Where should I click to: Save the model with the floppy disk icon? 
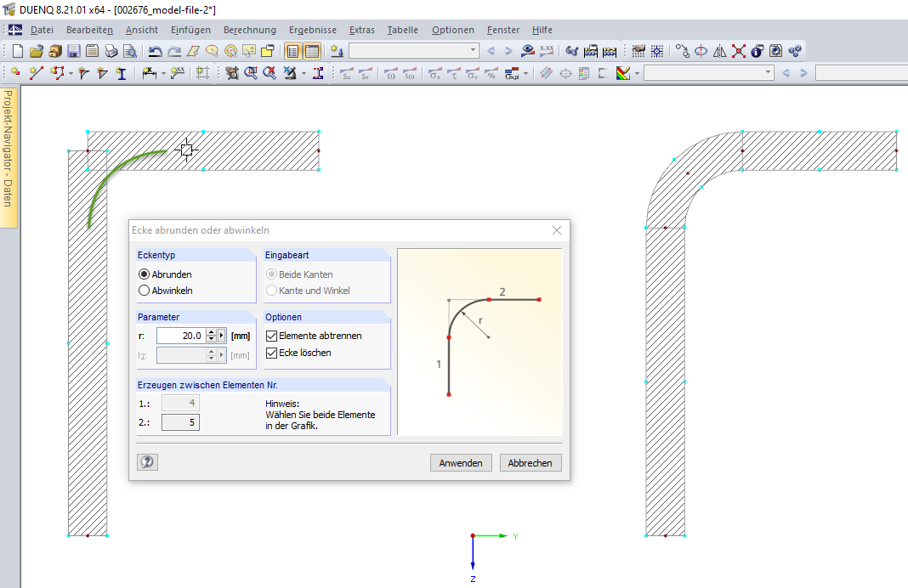pyautogui.click(x=74, y=51)
